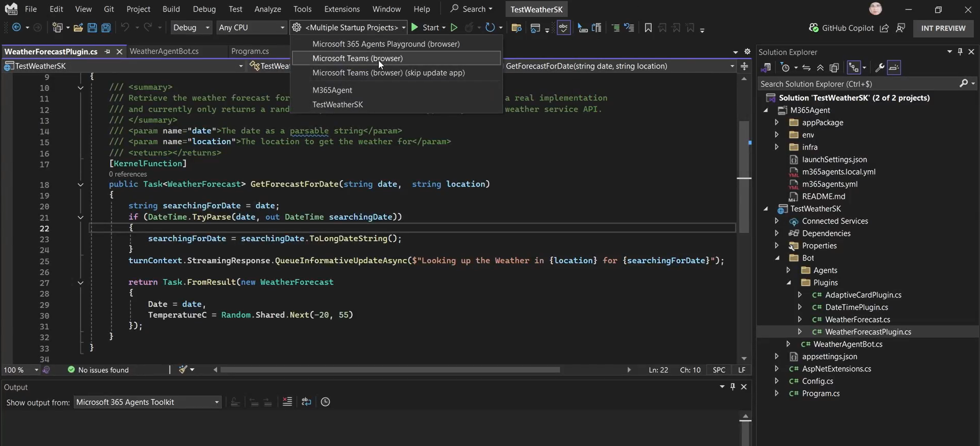Open the zoom 100 % dropdown

point(21,370)
